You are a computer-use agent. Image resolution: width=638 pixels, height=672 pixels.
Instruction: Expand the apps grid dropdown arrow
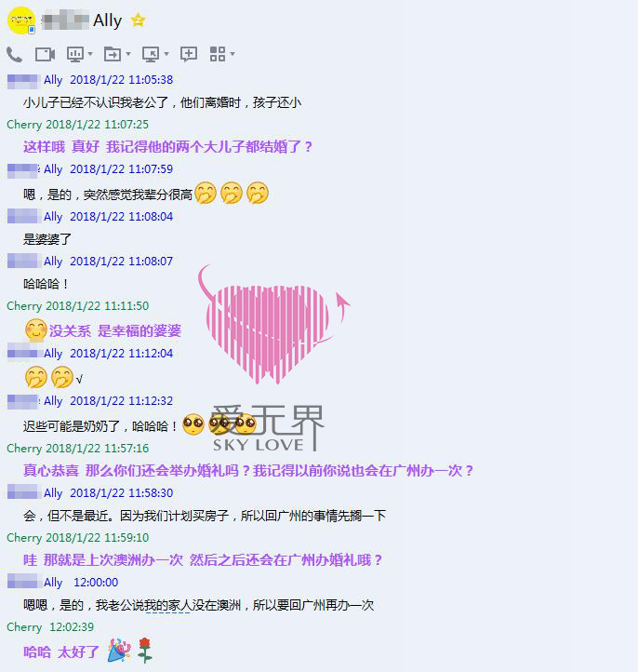pos(233,54)
